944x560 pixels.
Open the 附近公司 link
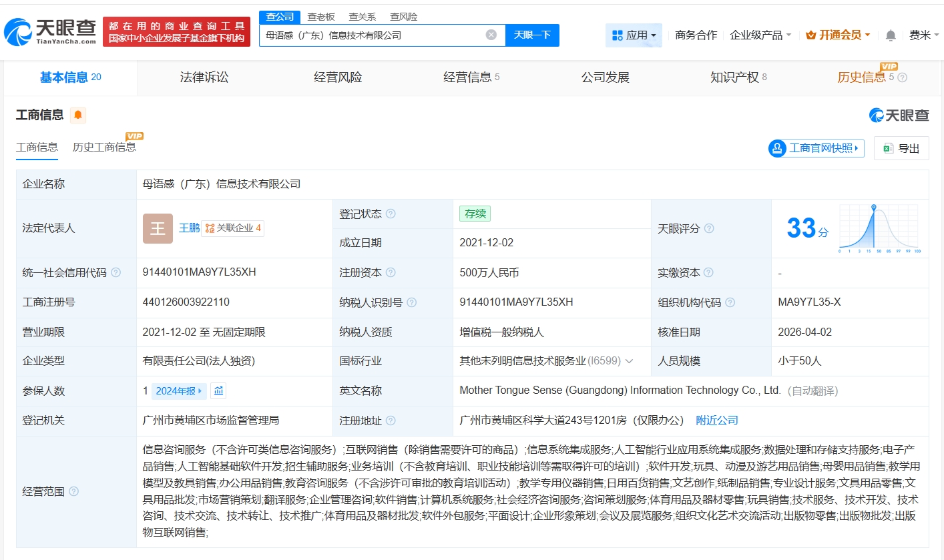[x=717, y=421]
